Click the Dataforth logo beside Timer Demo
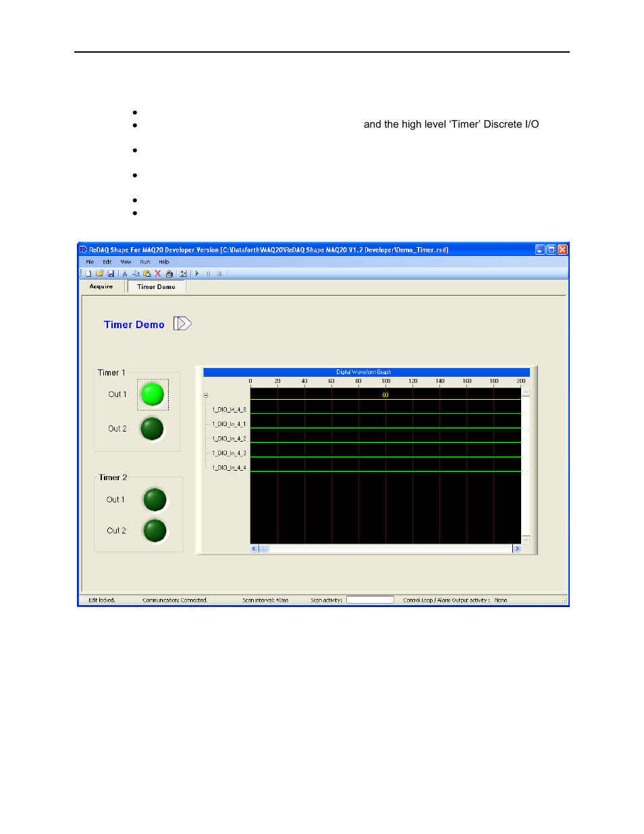The width and height of the screenshot is (644, 834). 182,323
